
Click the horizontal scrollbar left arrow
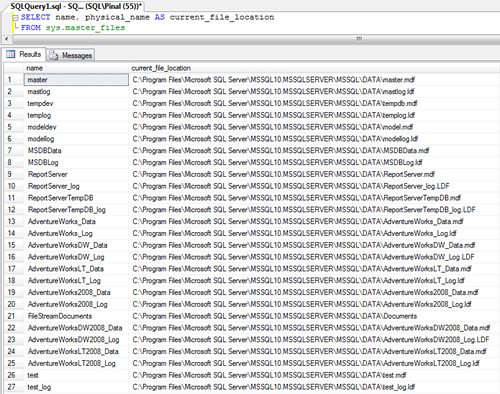pos(6,39)
